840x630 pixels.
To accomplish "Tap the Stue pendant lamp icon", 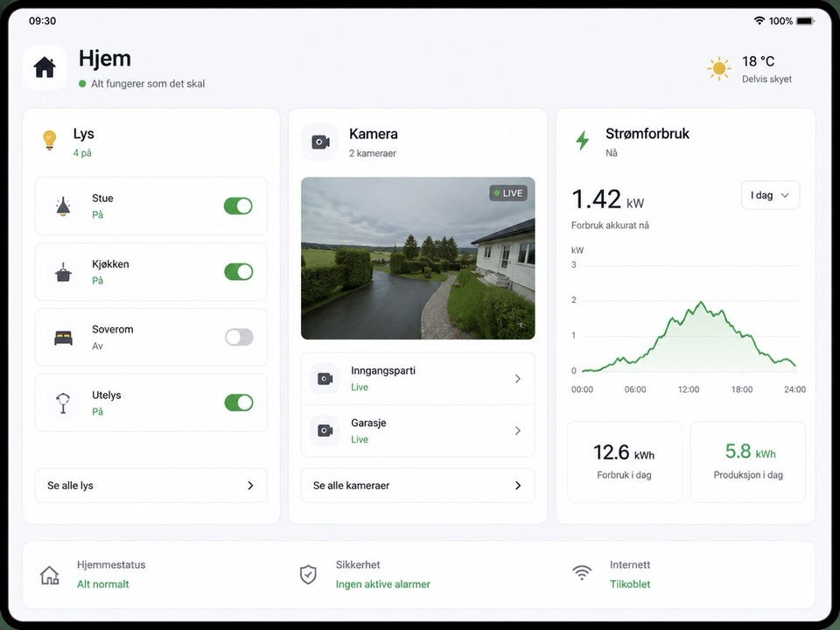I will pyautogui.click(x=63, y=206).
